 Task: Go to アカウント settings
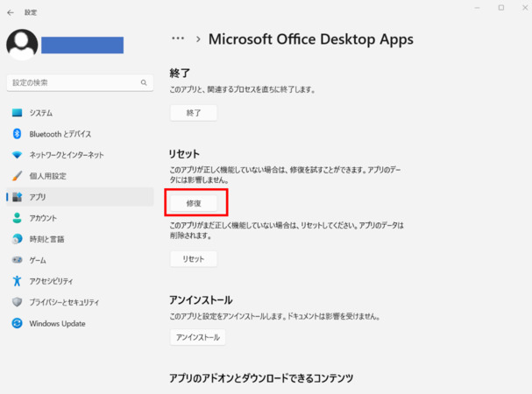[80, 218]
